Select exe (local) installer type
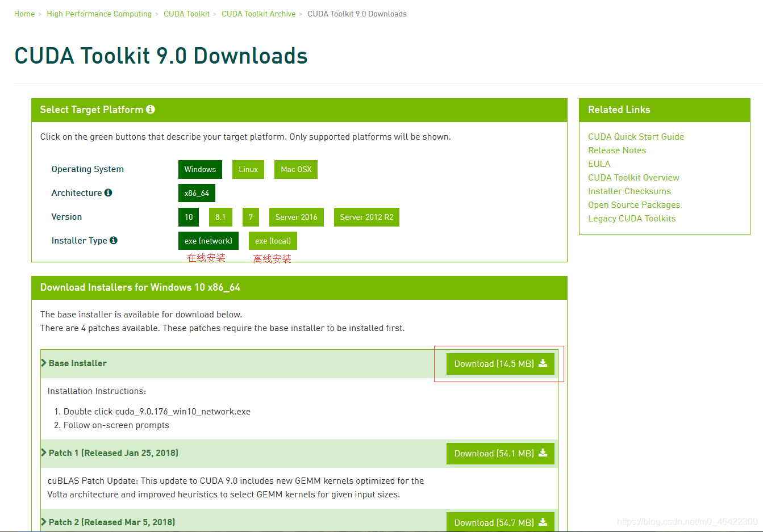 [273, 241]
